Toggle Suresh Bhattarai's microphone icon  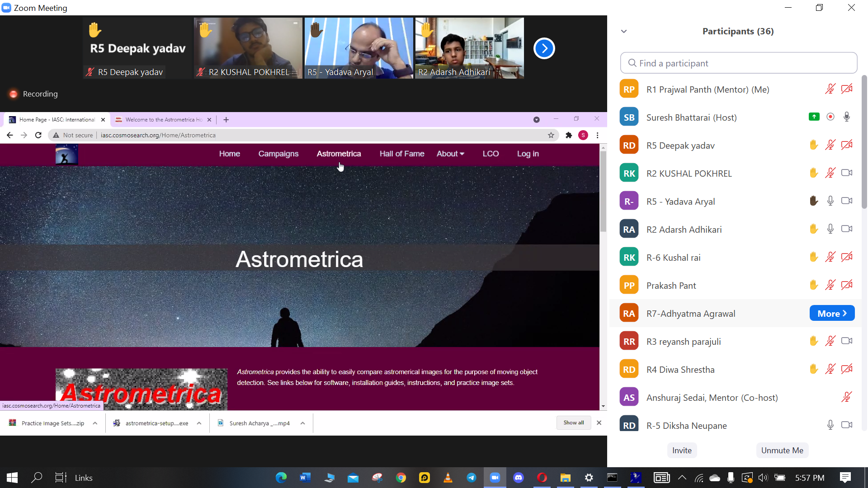click(847, 117)
